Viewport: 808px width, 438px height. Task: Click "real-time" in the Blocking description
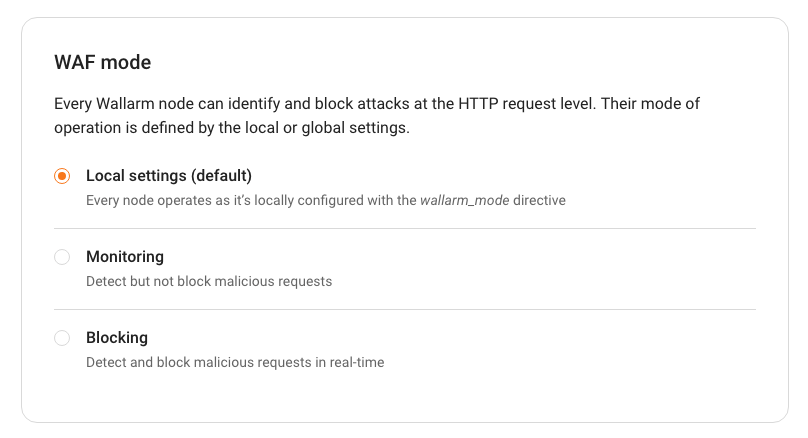[355, 362]
